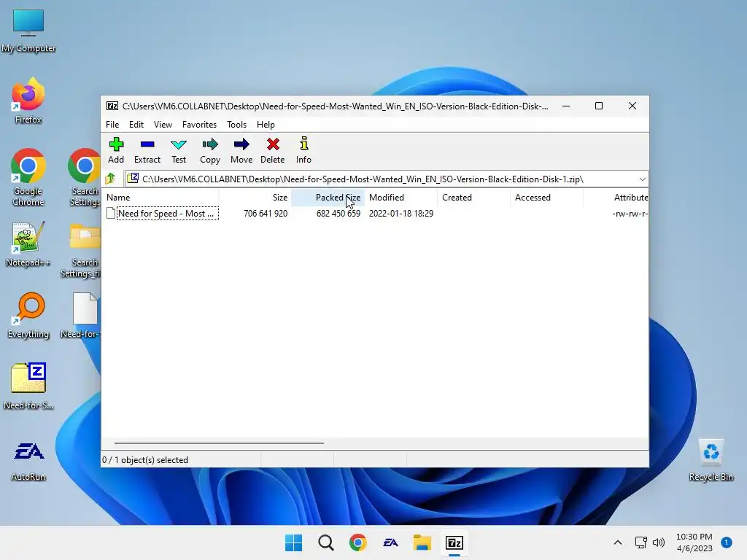Sort by the Created column header
This screenshot has width=747, height=560.
(474, 197)
